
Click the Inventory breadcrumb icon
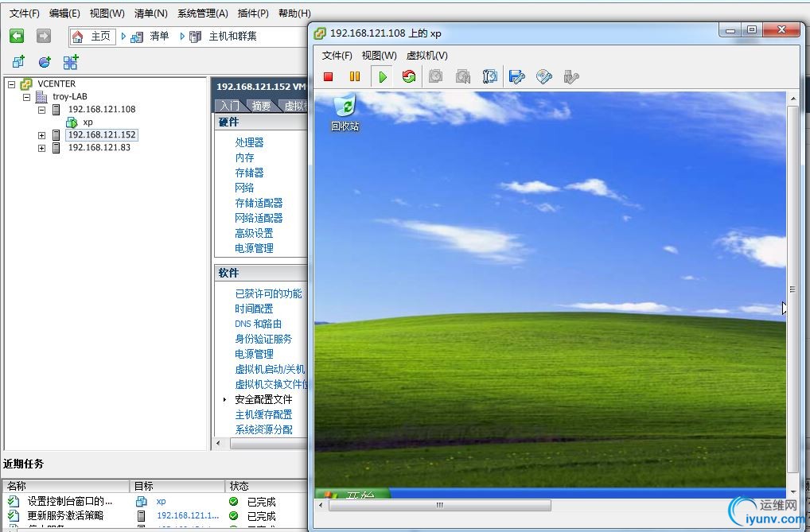click(x=137, y=37)
